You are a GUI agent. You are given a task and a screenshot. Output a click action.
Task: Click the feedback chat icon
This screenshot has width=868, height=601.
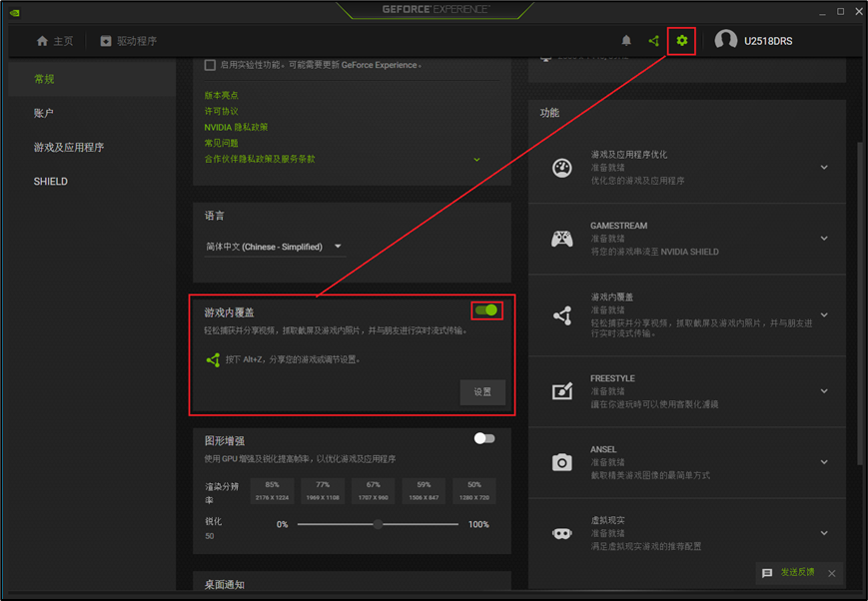coord(767,573)
